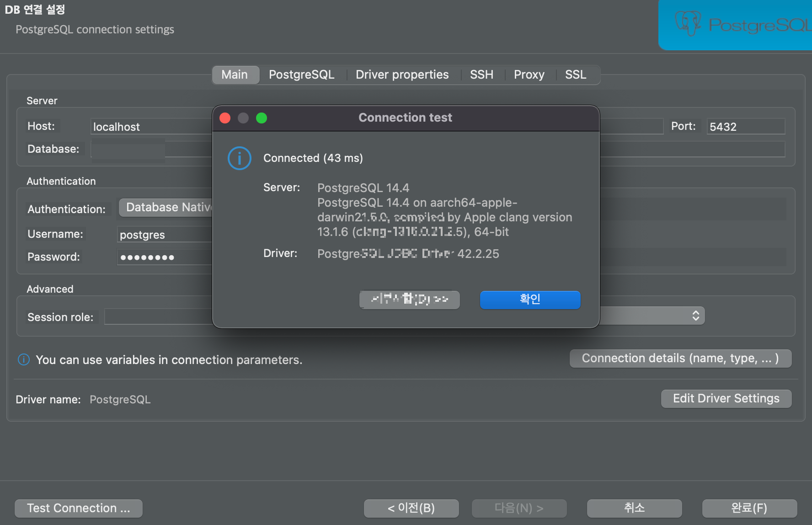Close the Connection test dialog with red button

tap(225, 118)
